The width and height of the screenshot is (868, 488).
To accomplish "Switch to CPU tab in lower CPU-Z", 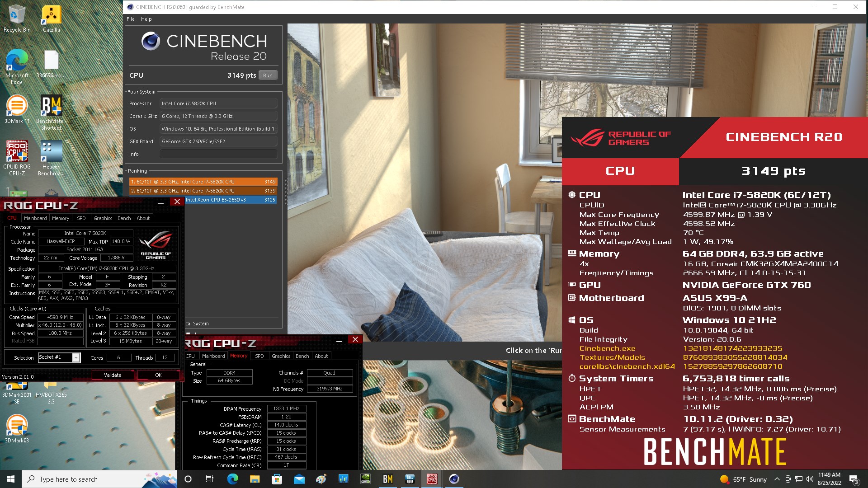I will click(x=190, y=356).
